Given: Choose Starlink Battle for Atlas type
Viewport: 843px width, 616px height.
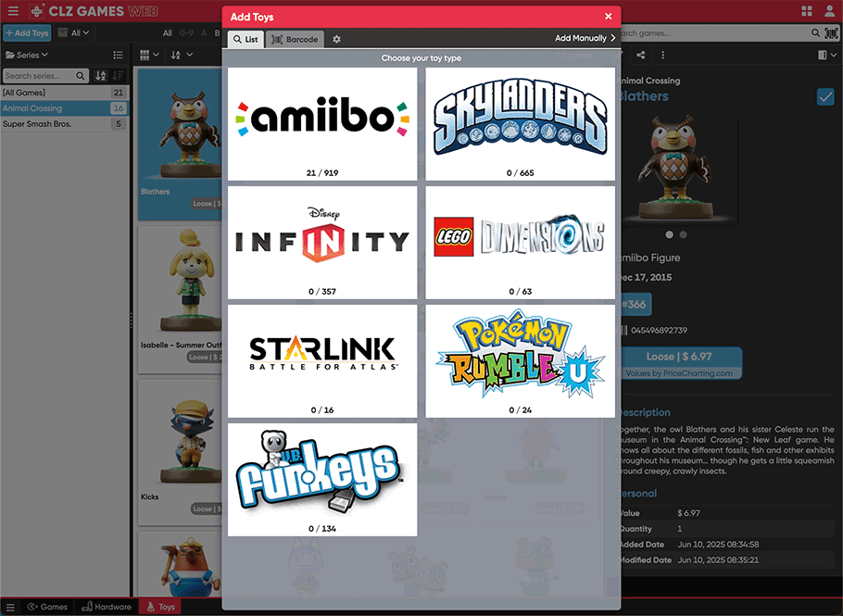Looking at the screenshot, I should (322, 361).
